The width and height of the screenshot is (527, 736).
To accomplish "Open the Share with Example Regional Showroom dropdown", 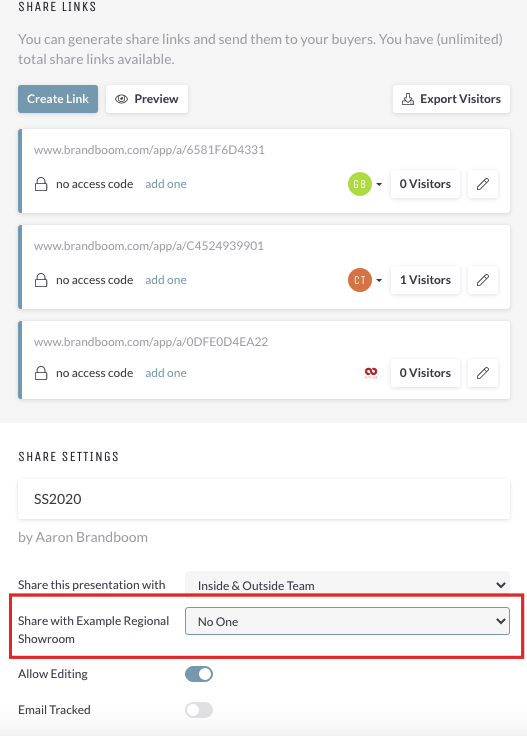I will tap(347, 621).
